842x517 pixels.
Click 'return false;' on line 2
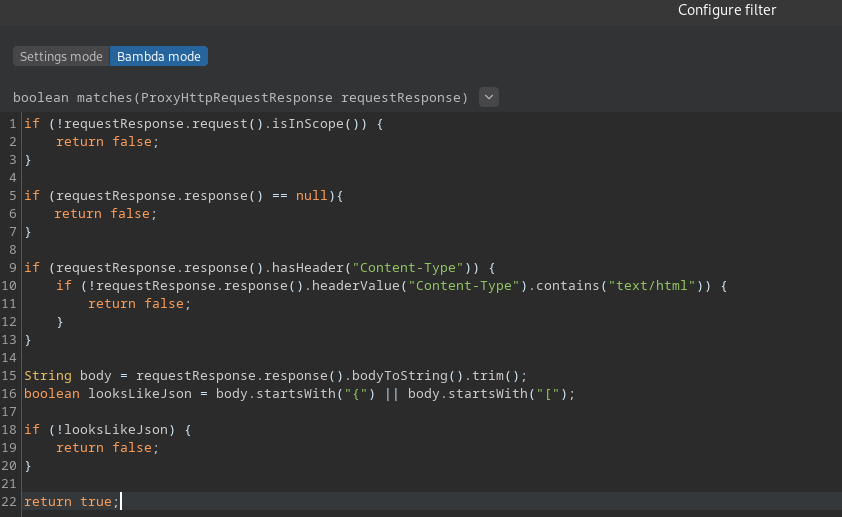(107, 142)
